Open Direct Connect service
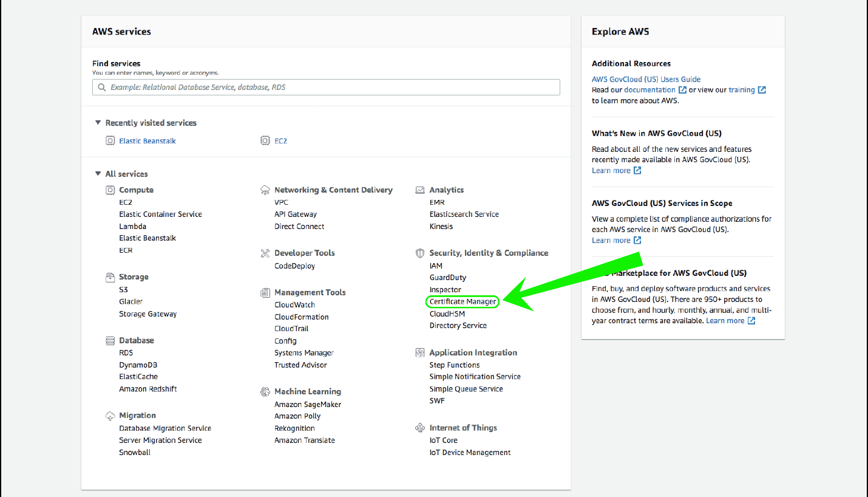The height and width of the screenshot is (497, 868). (x=299, y=227)
